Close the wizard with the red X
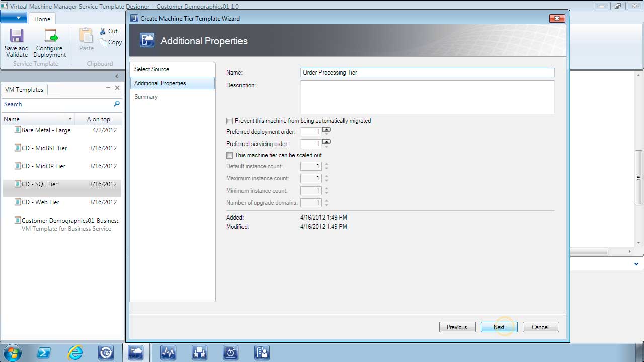 coord(557,18)
